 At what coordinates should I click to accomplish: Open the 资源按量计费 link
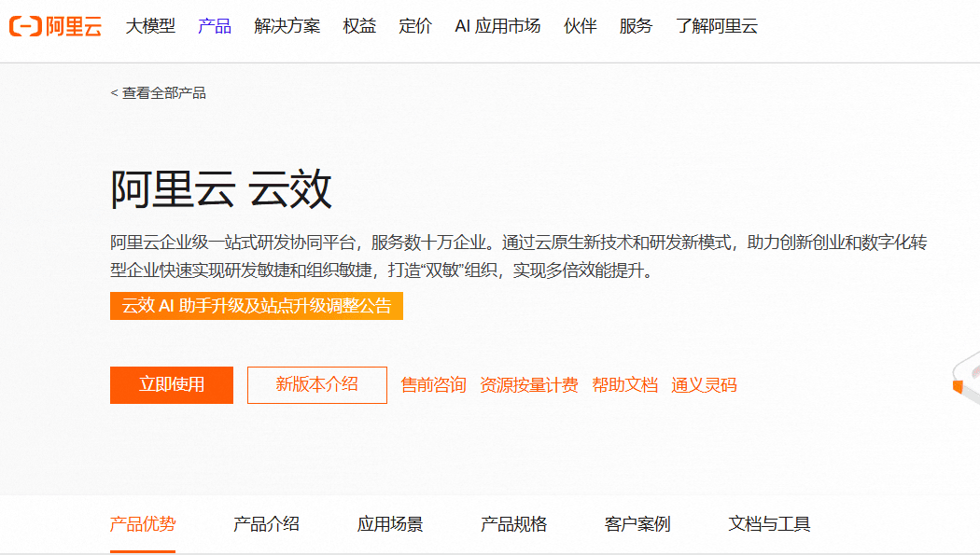coord(529,385)
